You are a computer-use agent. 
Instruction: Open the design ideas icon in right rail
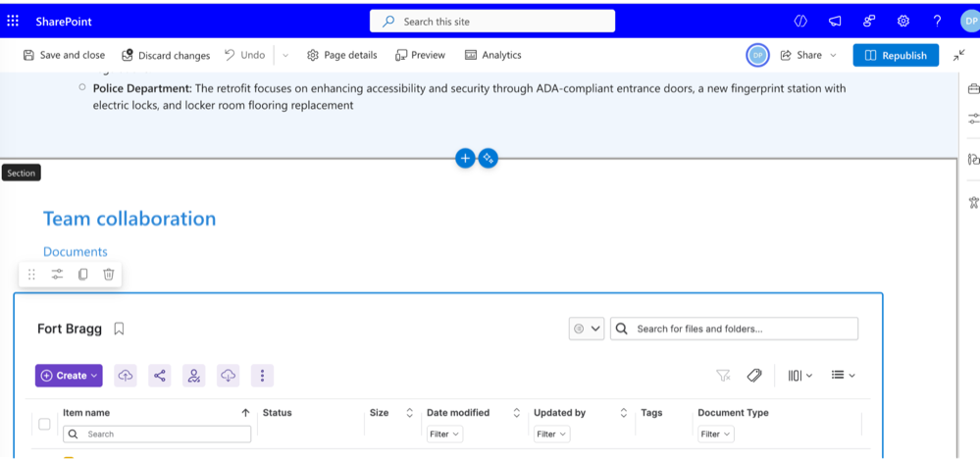[x=973, y=160]
